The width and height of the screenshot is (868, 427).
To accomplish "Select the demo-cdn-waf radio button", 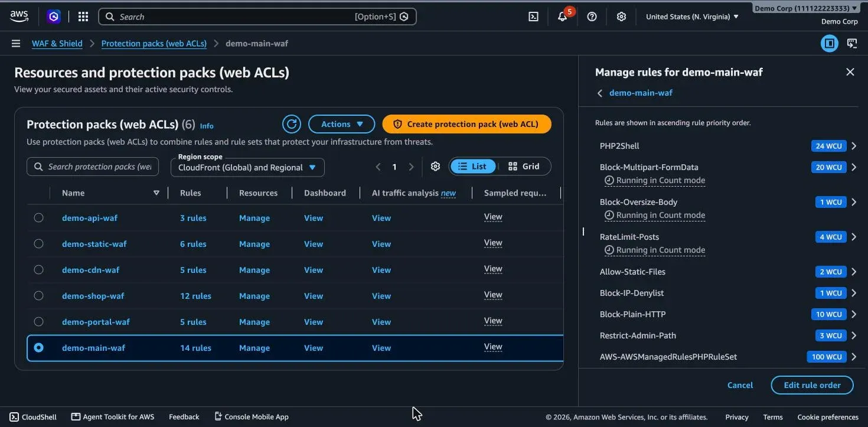I will click(x=38, y=269).
